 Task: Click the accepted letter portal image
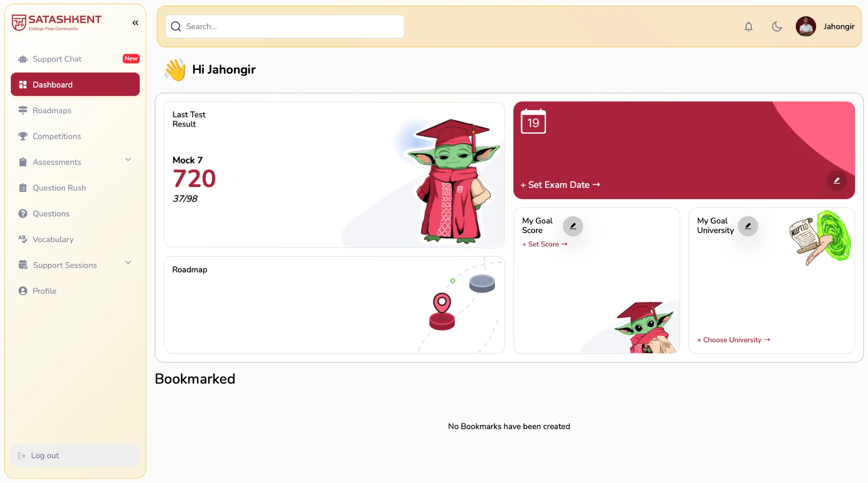tap(820, 237)
